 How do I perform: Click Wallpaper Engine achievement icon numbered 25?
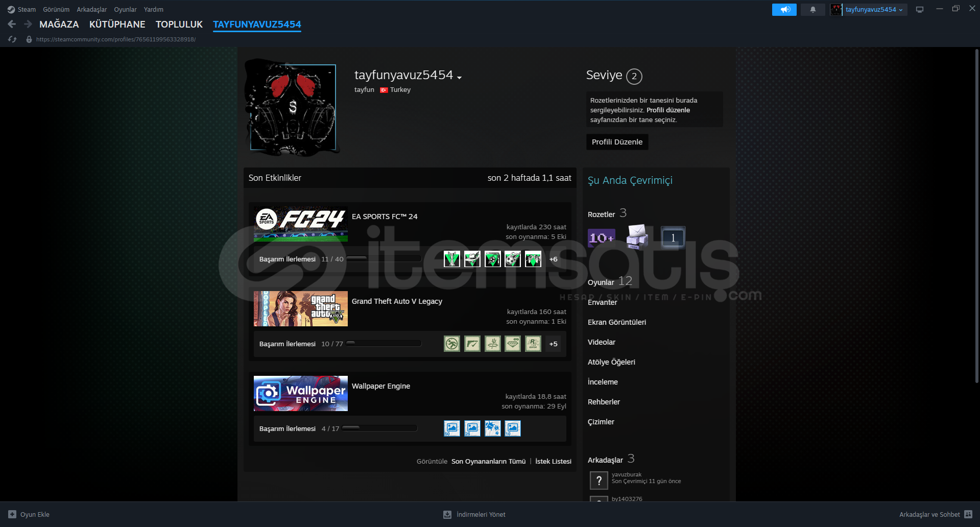(472, 428)
